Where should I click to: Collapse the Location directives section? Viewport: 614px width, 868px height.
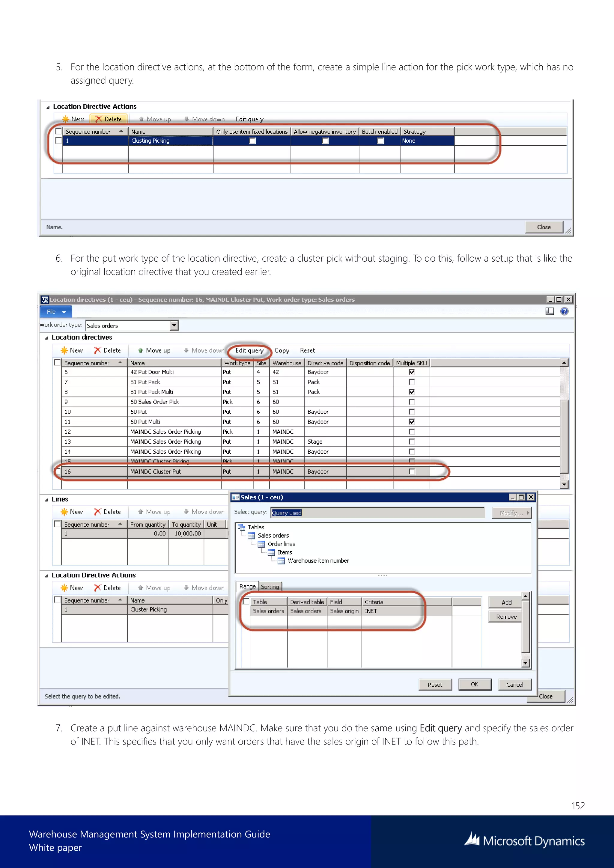(x=47, y=337)
